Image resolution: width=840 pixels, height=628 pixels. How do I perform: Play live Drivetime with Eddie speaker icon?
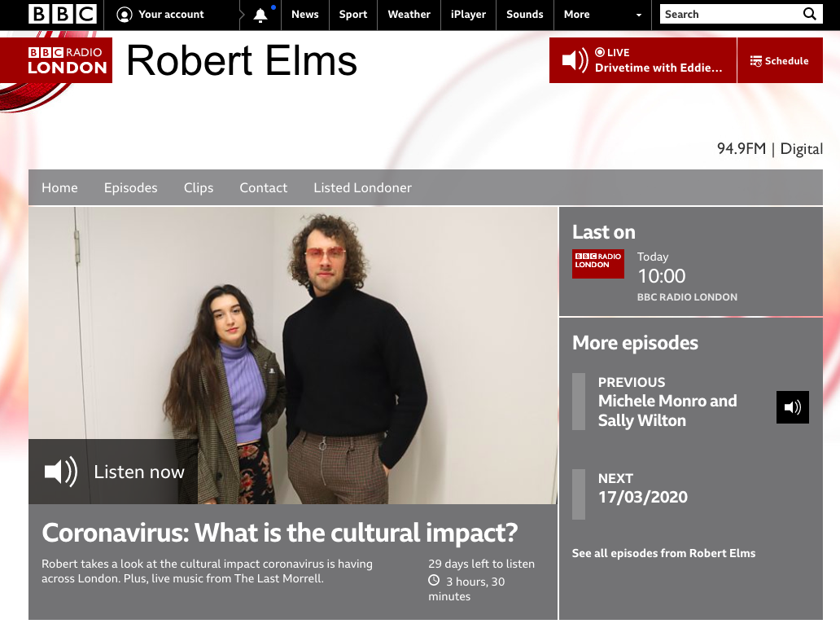(575, 60)
